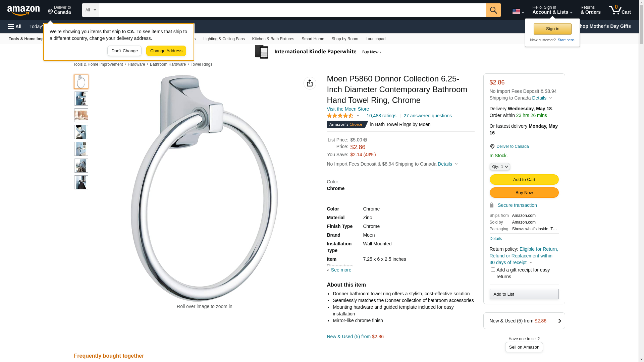Click in the search input field
Screen dimensions: 644x362
pyautogui.click(x=292, y=10)
